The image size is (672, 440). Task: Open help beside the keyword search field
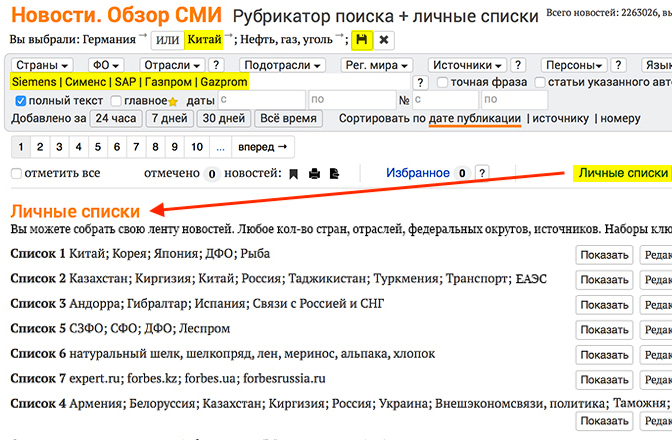pyautogui.click(x=420, y=83)
